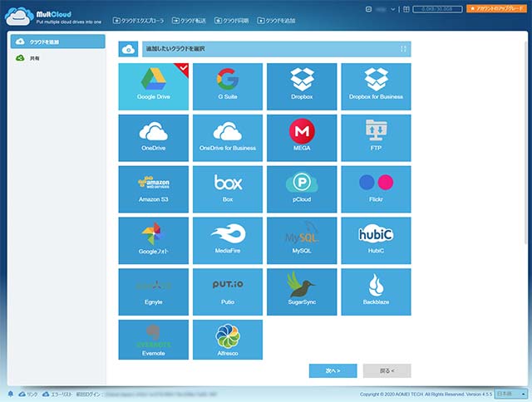Select Add Cloud item in left sidebar
This screenshot has width=532, height=402.
(57, 42)
